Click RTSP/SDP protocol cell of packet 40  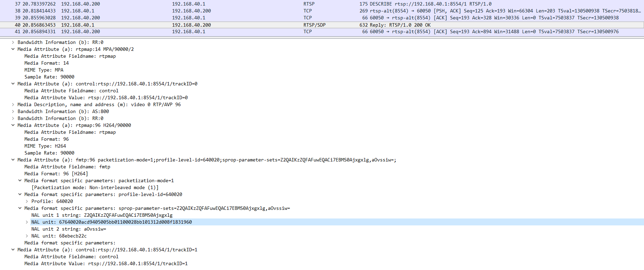(x=315, y=25)
